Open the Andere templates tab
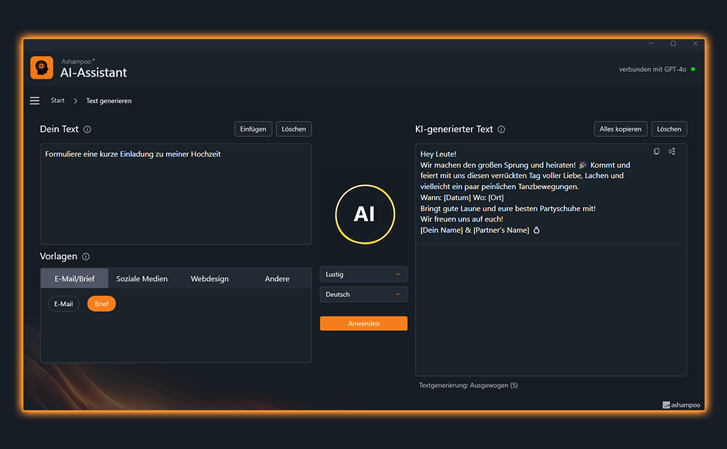The image size is (727, 449). [277, 279]
